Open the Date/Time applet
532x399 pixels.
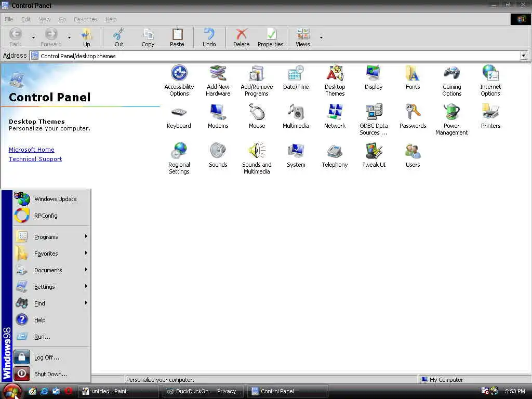point(296,78)
